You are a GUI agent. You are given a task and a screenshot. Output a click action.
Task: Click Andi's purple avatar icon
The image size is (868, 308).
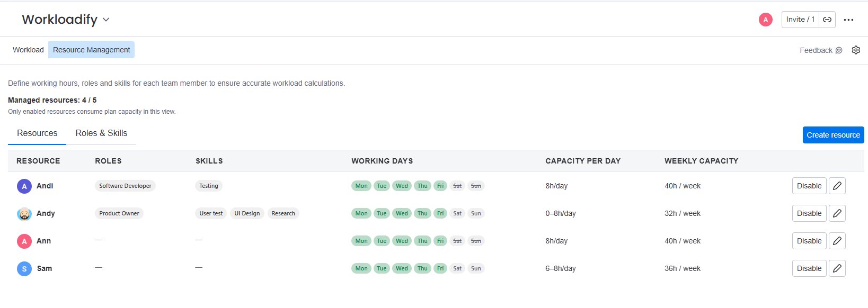point(24,186)
